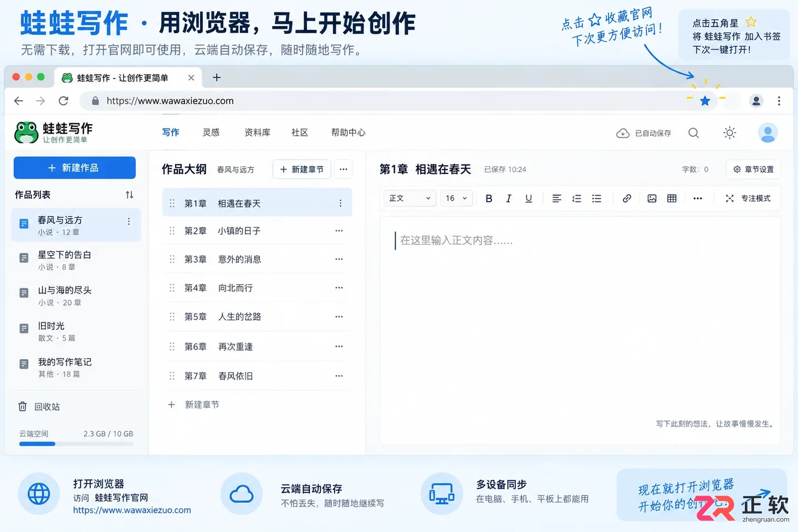Open the 社区 tab
This screenshot has height=532, width=798.
300,132
